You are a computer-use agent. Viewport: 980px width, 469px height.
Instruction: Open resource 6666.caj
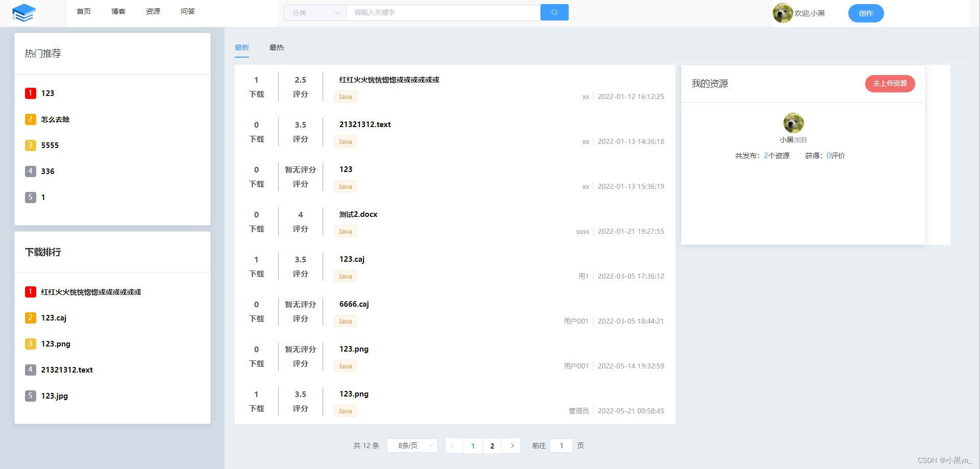(x=354, y=304)
